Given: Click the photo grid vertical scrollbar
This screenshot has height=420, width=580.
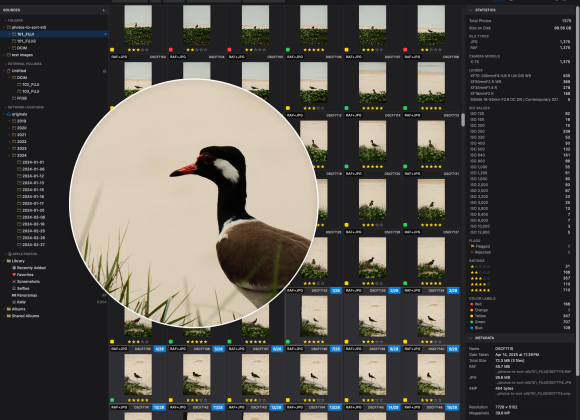Looking at the screenshot, I should point(463,120).
